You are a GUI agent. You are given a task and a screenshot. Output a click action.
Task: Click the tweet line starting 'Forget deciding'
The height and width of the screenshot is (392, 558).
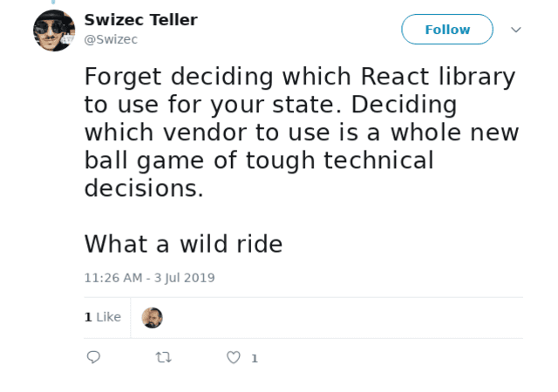pyautogui.click(x=300, y=77)
